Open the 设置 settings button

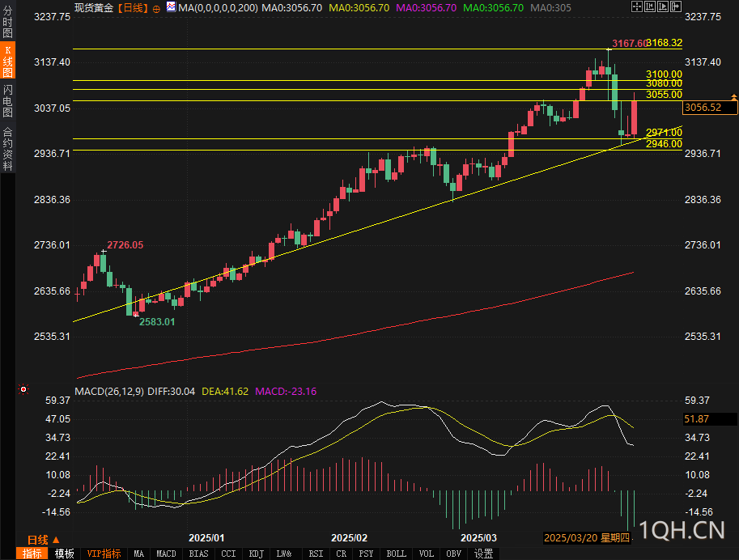[483, 554]
